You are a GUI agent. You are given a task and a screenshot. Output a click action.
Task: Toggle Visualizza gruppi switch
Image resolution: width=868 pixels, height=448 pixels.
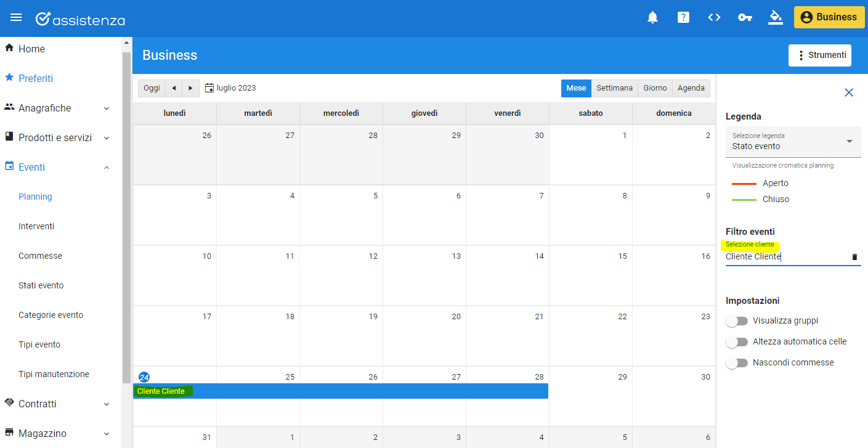click(x=737, y=321)
